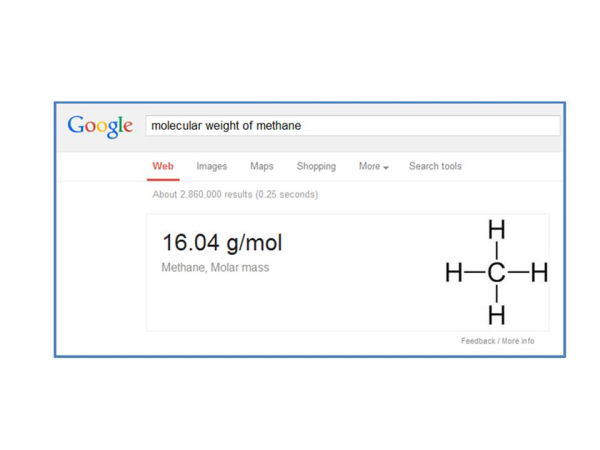Screen dimensions: 600x450
Task: Click the right hydrogen atom in diagram
Action: tap(540, 272)
